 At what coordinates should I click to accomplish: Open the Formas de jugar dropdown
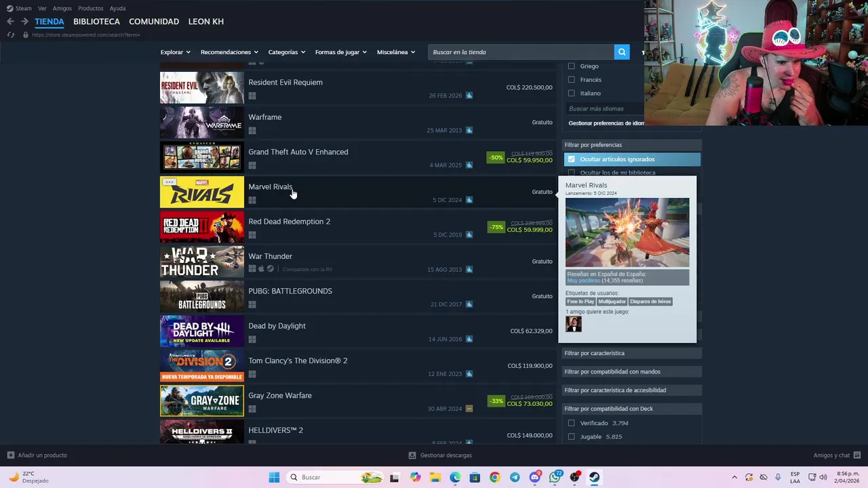[x=340, y=52]
